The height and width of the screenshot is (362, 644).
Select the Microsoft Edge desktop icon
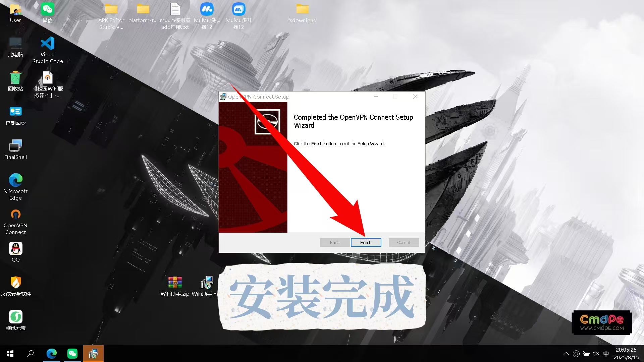click(15, 187)
